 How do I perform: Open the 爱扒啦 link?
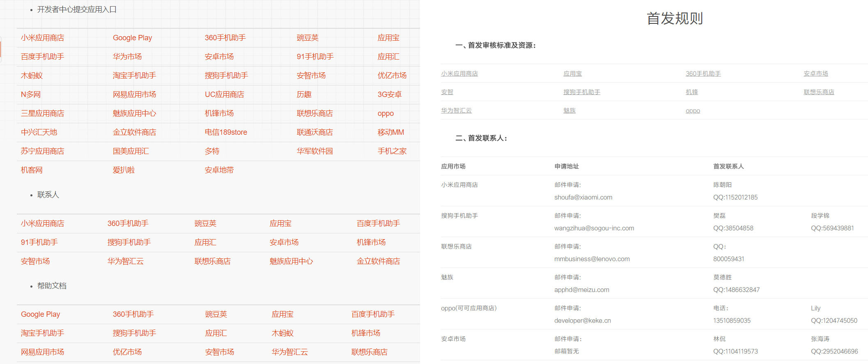[124, 170]
